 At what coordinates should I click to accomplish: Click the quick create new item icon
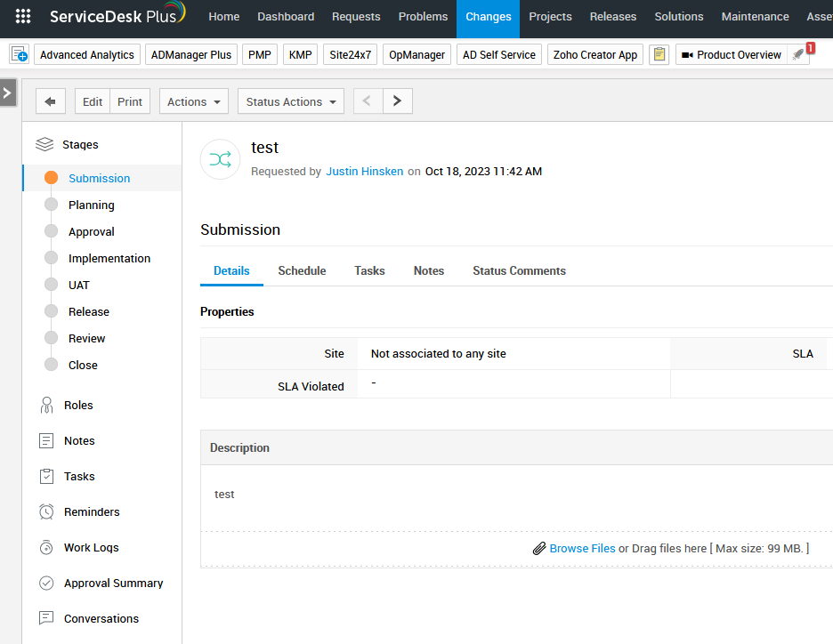[x=20, y=54]
